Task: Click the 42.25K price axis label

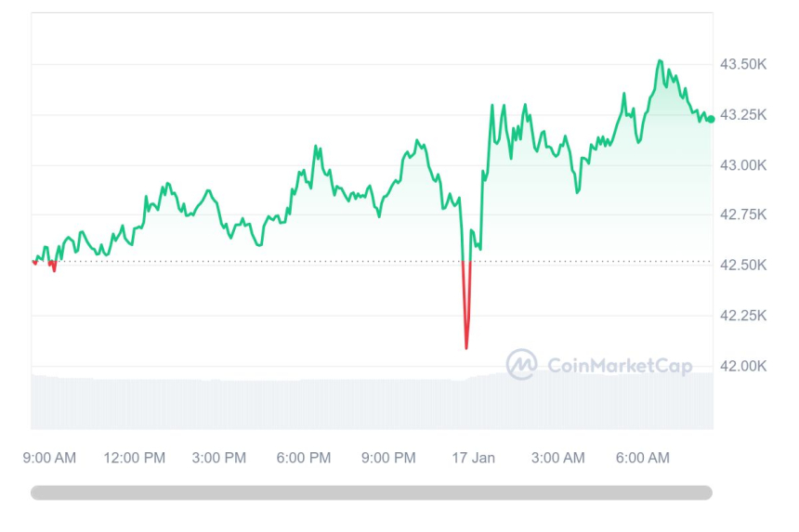Action: pos(742,315)
